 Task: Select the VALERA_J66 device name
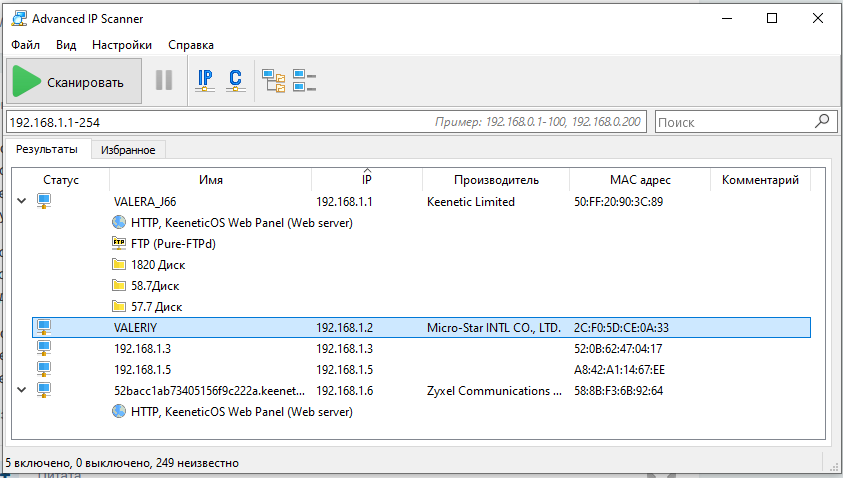pos(145,202)
